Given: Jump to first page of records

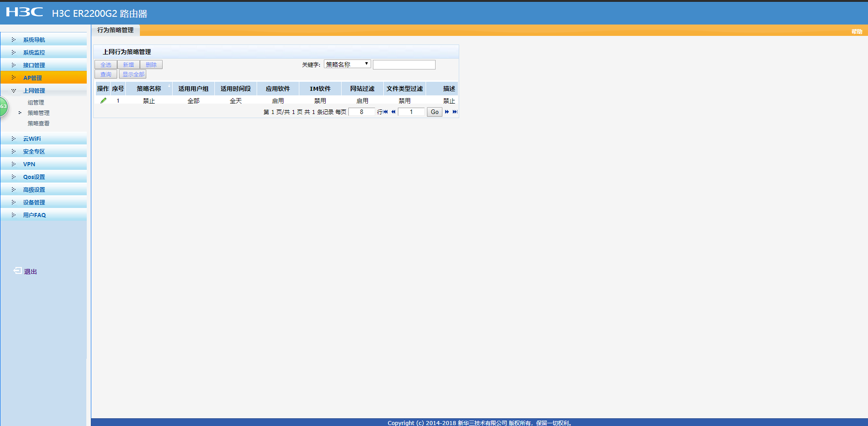Looking at the screenshot, I should [x=386, y=112].
